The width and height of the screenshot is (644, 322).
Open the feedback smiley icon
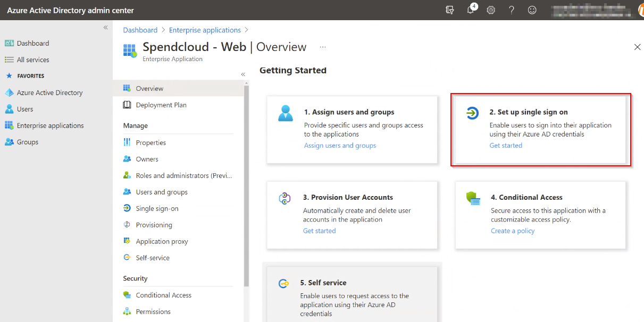(x=532, y=10)
